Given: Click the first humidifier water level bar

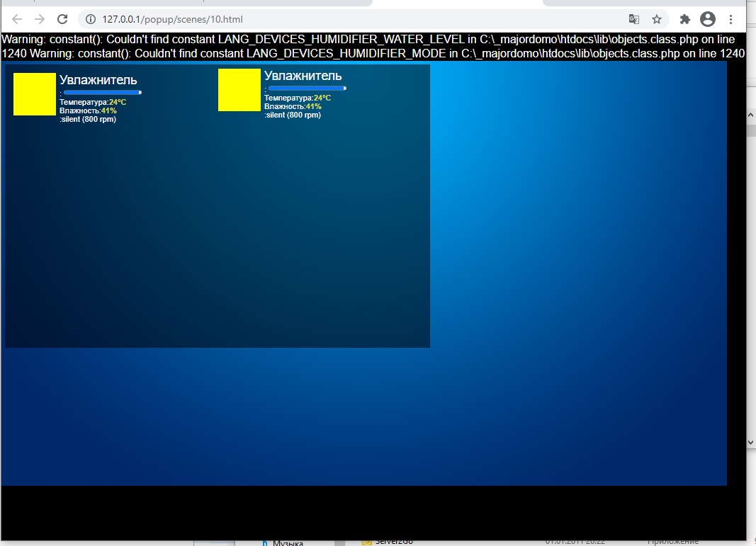Looking at the screenshot, I should click(102, 93).
